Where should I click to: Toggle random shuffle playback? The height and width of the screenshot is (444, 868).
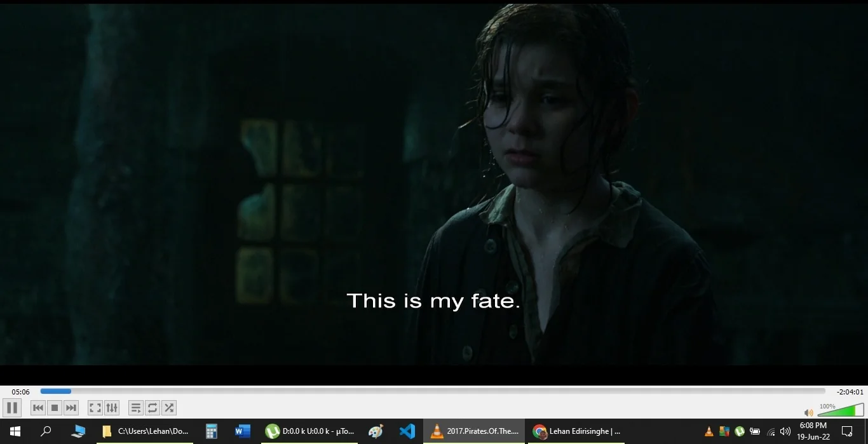(x=169, y=408)
